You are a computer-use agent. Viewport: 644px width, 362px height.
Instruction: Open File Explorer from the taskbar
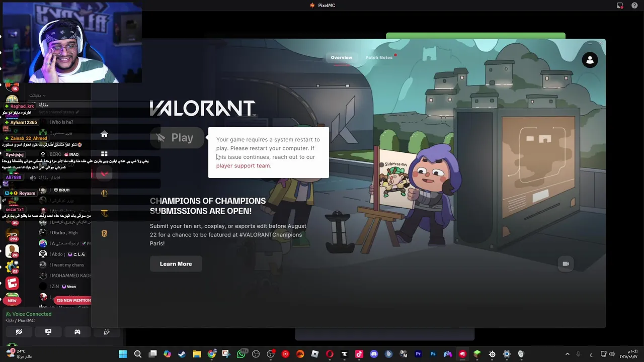click(197, 354)
